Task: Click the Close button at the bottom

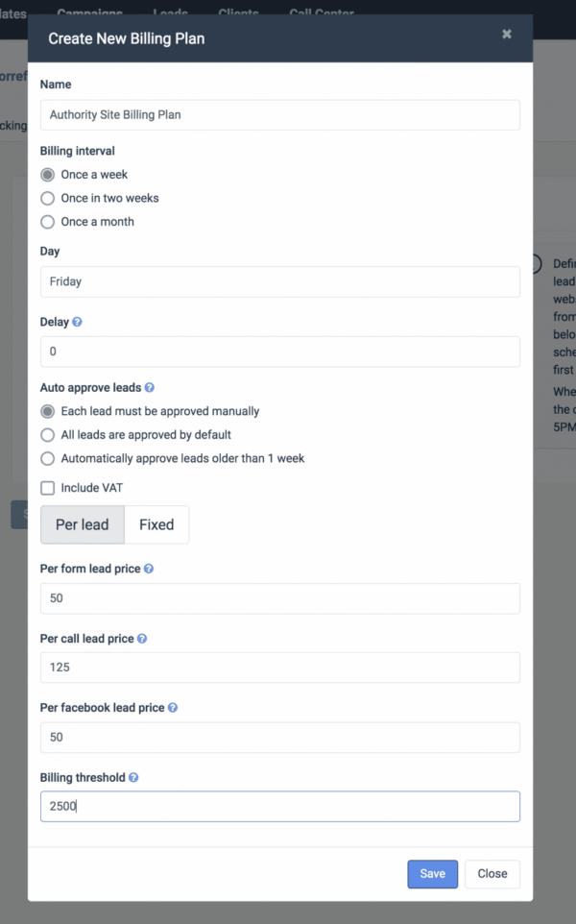Action: point(492,874)
